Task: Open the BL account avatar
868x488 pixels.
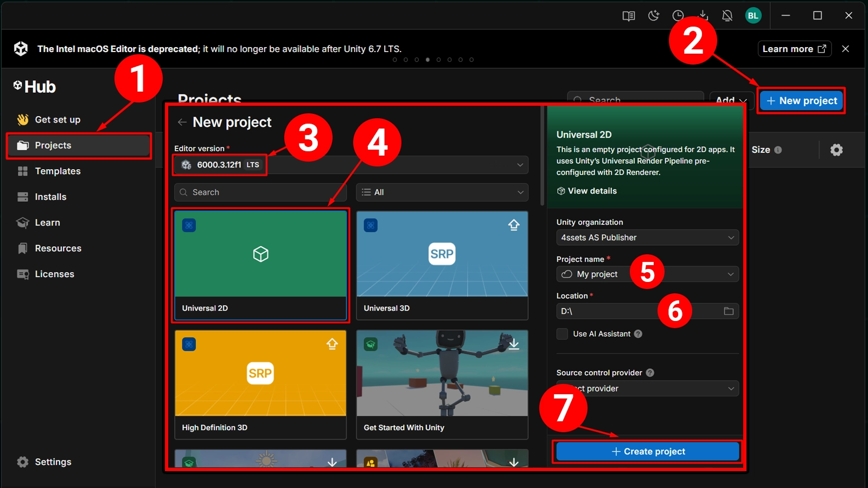Action: click(x=753, y=16)
